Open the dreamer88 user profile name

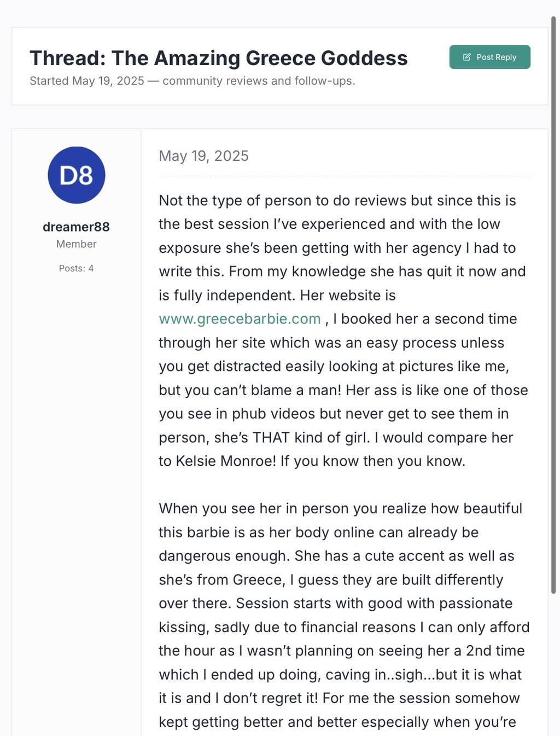point(76,227)
